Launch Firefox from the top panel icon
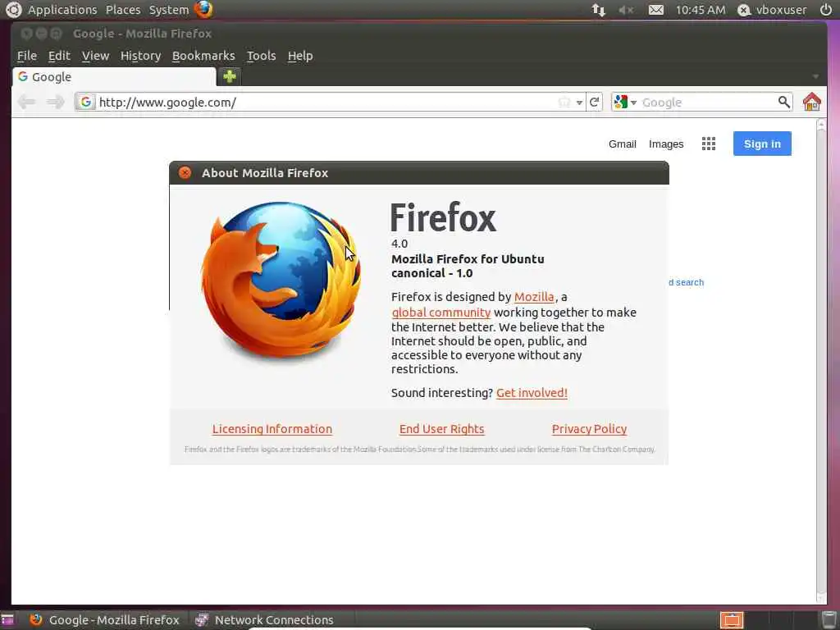This screenshot has height=630, width=840. [x=203, y=9]
